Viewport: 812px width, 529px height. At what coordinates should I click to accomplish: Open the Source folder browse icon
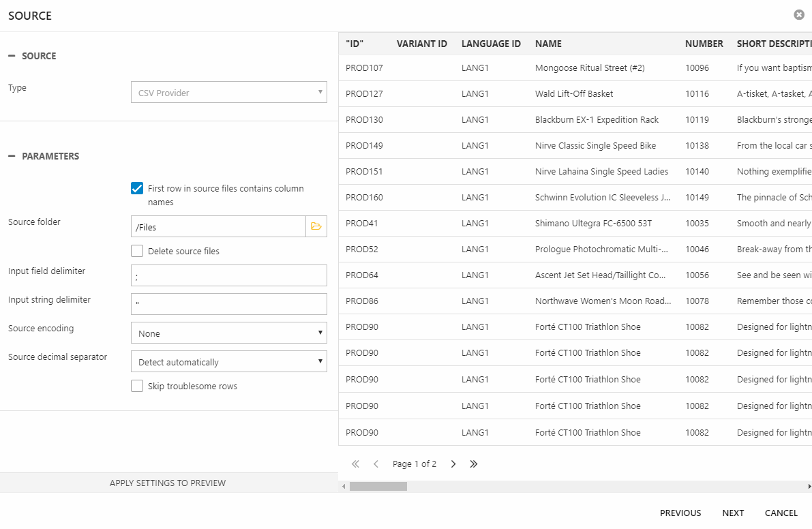click(316, 226)
